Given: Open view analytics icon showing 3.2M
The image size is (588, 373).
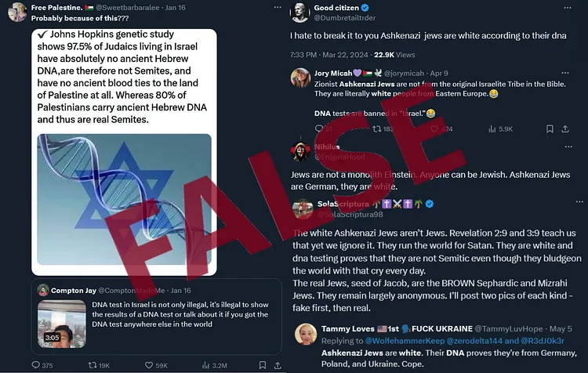Looking at the screenshot, I should coord(205,364).
